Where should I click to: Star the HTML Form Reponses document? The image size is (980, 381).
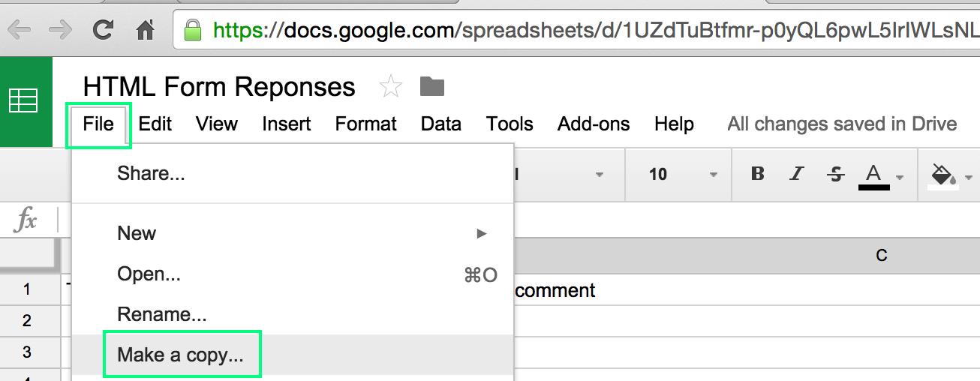pos(391,87)
